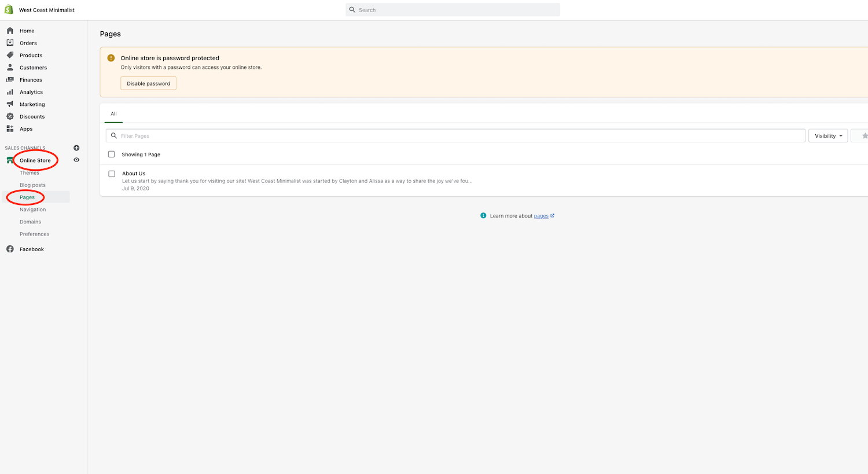Click the Products tag icon

click(x=10, y=55)
